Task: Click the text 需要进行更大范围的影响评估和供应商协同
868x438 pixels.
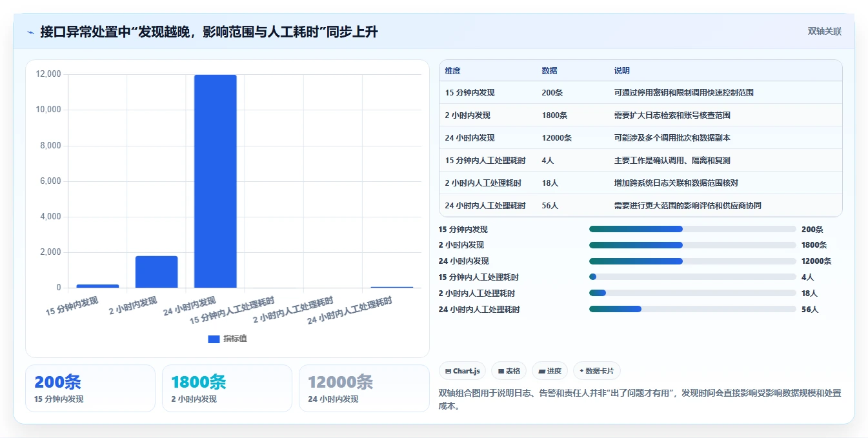Action: (x=688, y=206)
